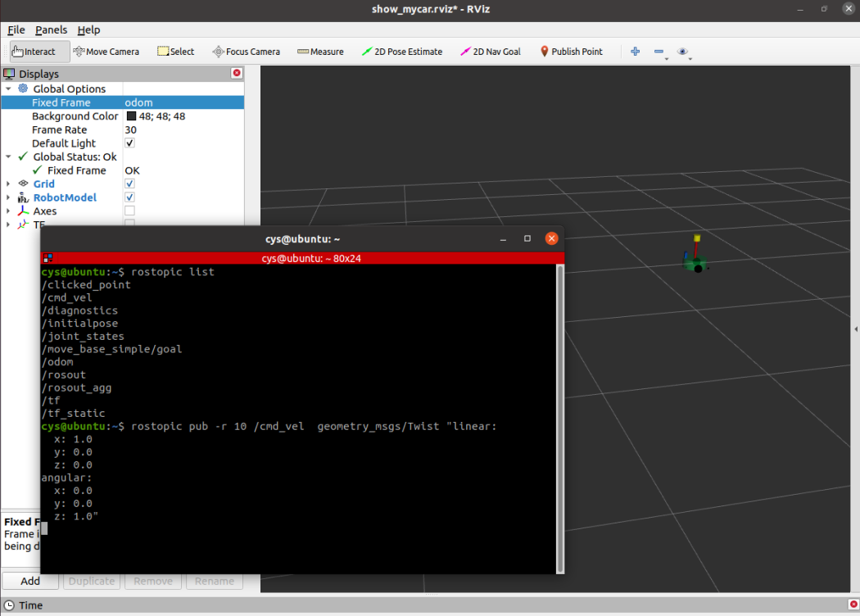Close the Displays panel with red X
Image resolution: width=860 pixels, height=616 pixels.
[x=237, y=73]
